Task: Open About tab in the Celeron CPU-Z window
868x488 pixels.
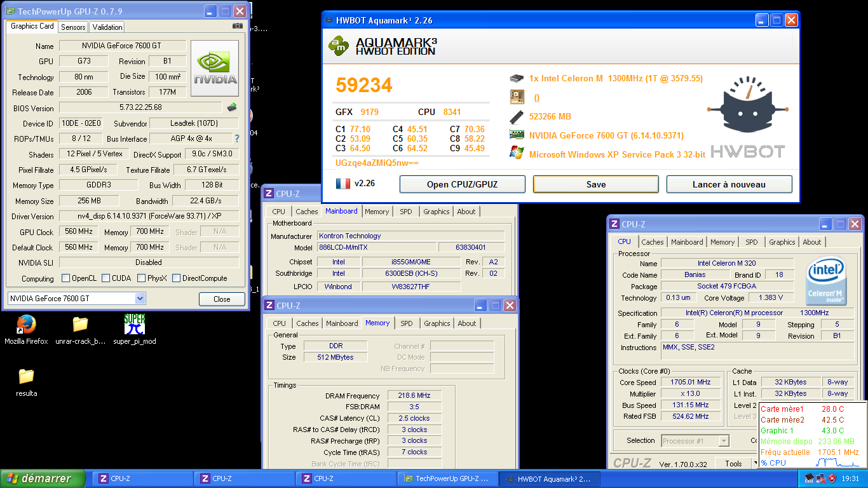Action: click(812, 242)
